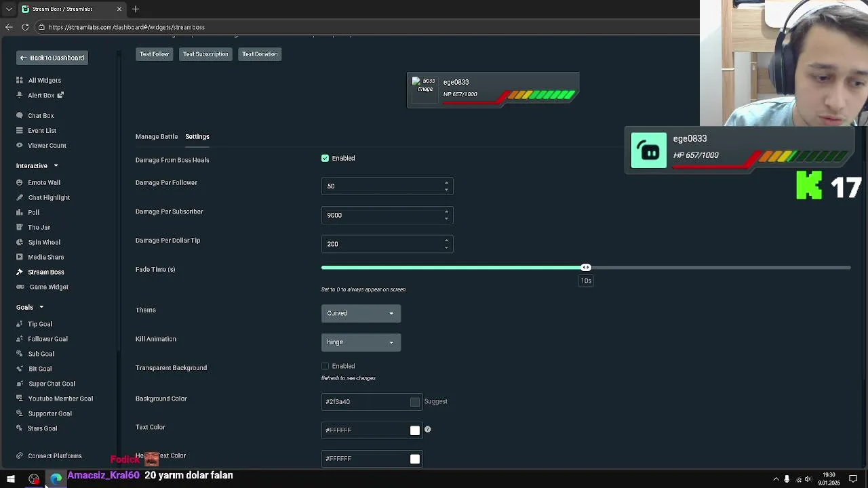Open Health Text Color swatch
The width and height of the screenshot is (868, 488).
click(415, 459)
